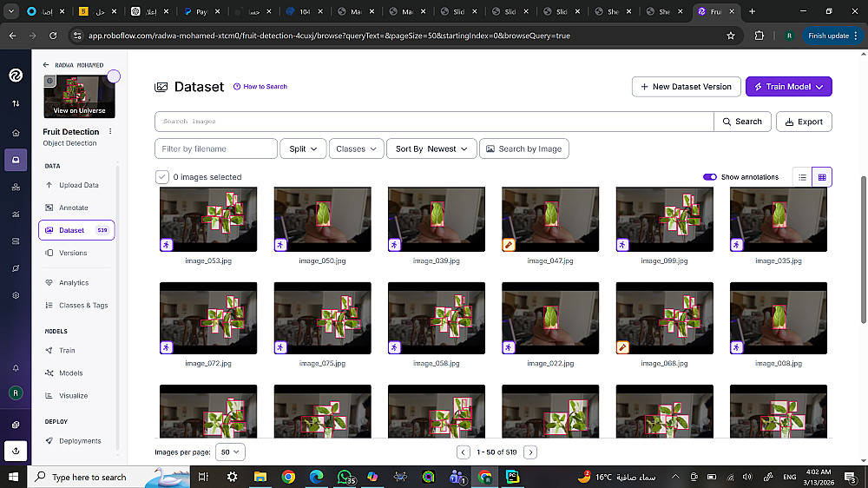Switch to the Pay browser tab
The height and width of the screenshot is (488, 868).
point(202,11)
